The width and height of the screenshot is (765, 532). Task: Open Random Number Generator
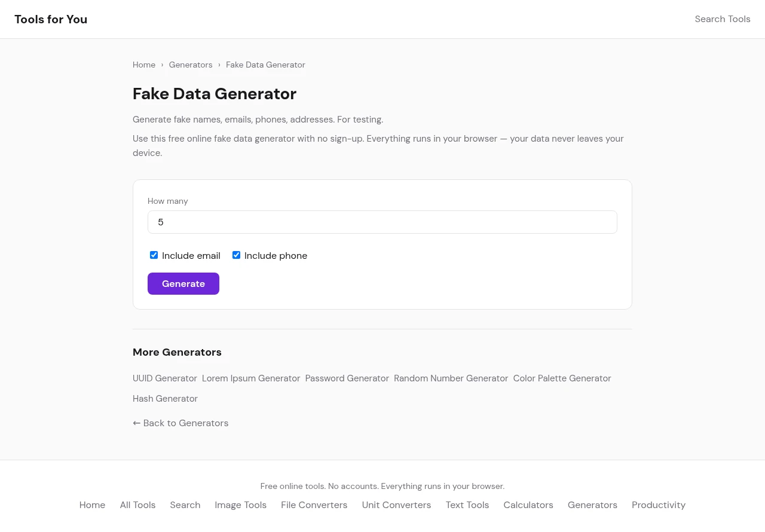pos(451,378)
